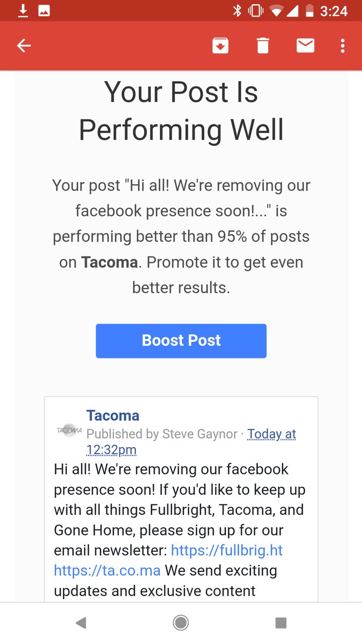Image resolution: width=362 pixels, height=644 pixels.
Task: Archive this email
Action: (x=220, y=46)
